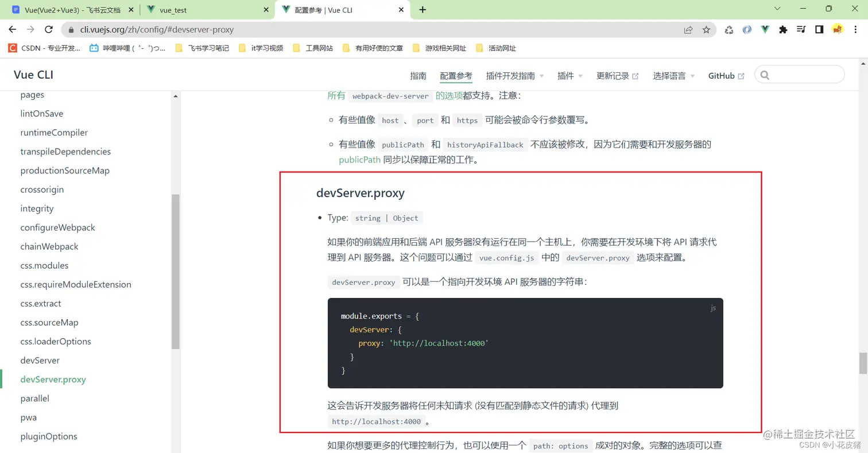
Task: Click the documentation search box
Action: [x=799, y=74]
